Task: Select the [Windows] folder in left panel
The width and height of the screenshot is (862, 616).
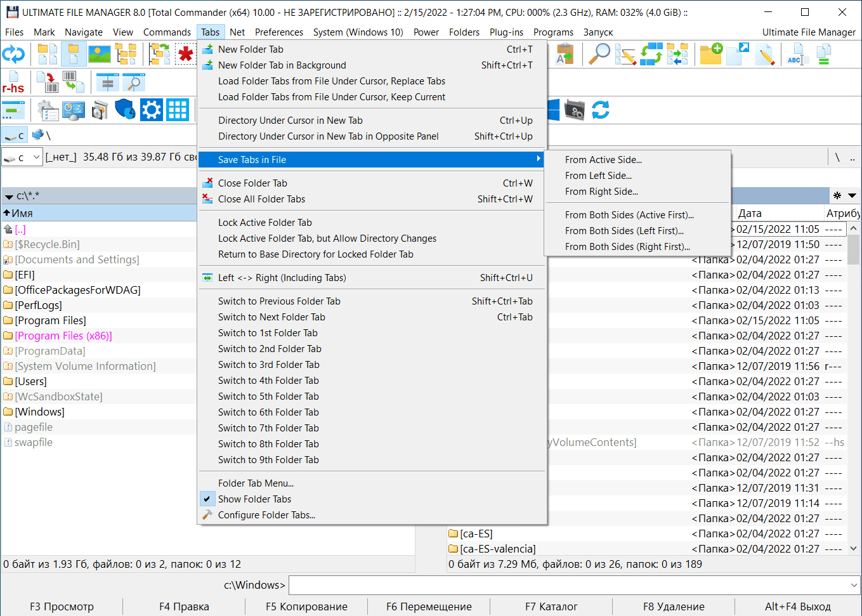Action: click(39, 412)
